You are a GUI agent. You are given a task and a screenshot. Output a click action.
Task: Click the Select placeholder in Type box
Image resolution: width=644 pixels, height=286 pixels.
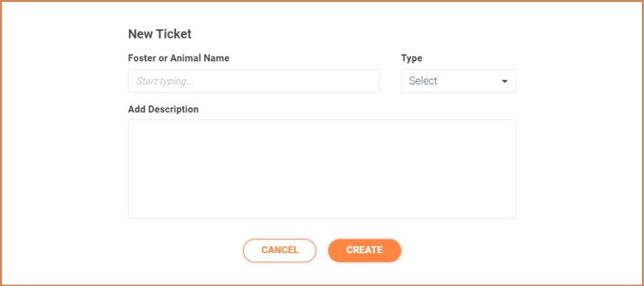(423, 81)
